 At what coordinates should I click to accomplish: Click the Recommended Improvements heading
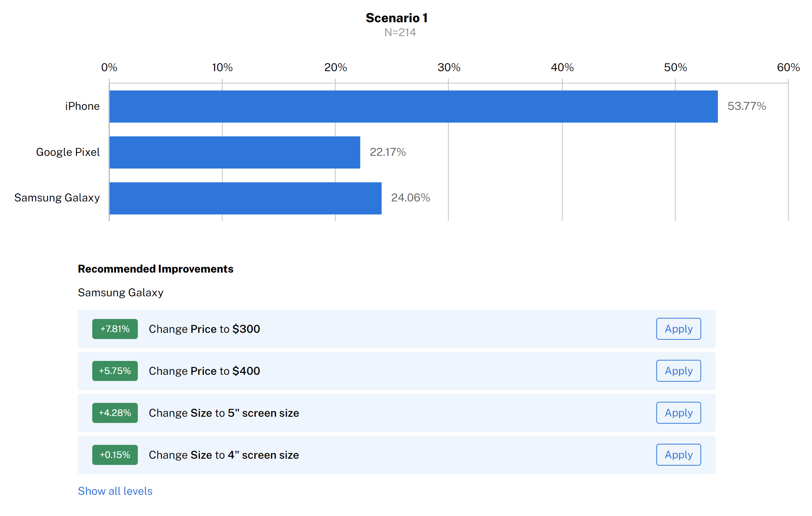click(x=156, y=269)
